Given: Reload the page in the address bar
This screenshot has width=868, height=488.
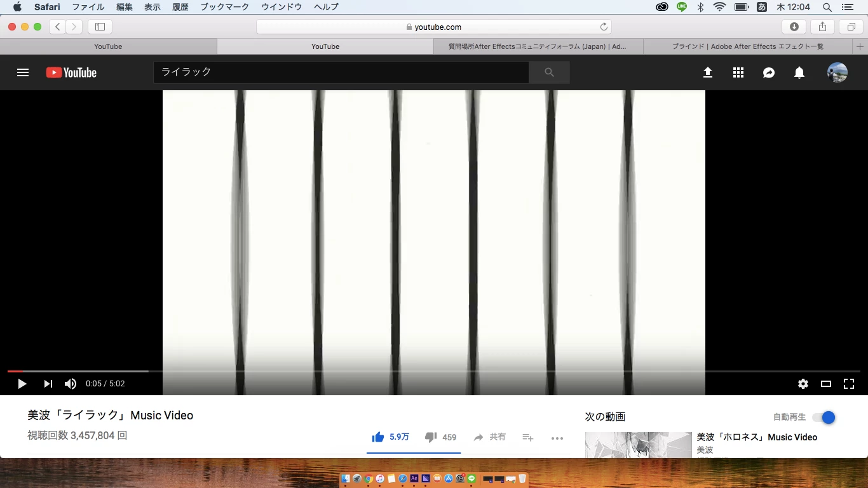Looking at the screenshot, I should click(x=604, y=27).
